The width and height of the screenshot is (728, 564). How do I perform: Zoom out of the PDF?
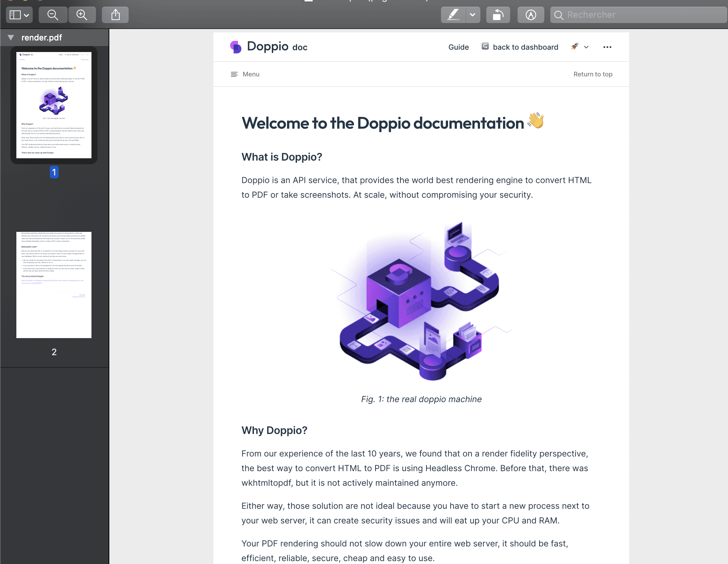[x=53, y=15]
